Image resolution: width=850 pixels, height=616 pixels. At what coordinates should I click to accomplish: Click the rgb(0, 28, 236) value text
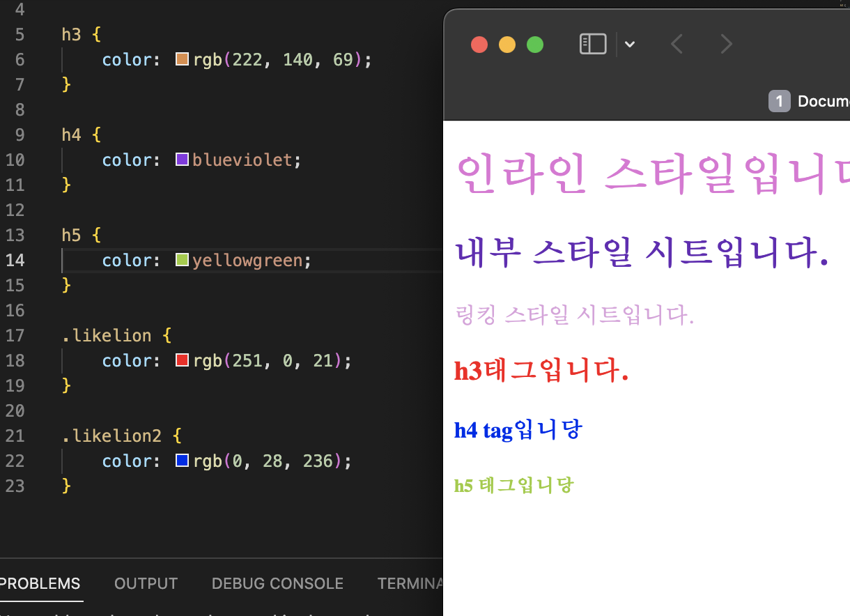click(x=268, y=461)
